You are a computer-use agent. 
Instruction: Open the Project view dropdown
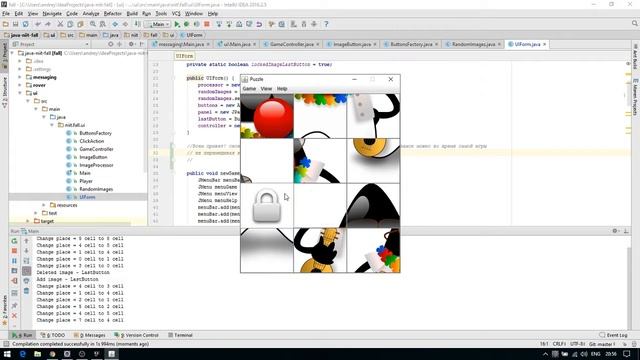click(x=51, y=44)
